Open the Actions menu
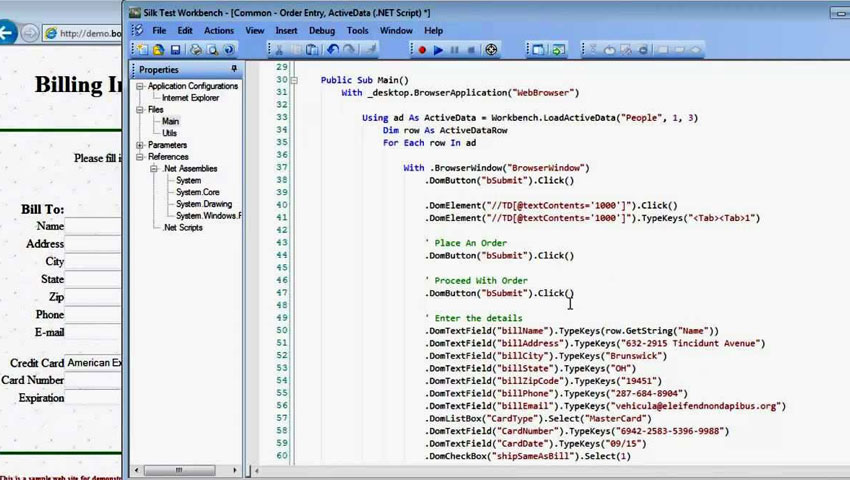The image size is (850, 480). pos(218,31)
